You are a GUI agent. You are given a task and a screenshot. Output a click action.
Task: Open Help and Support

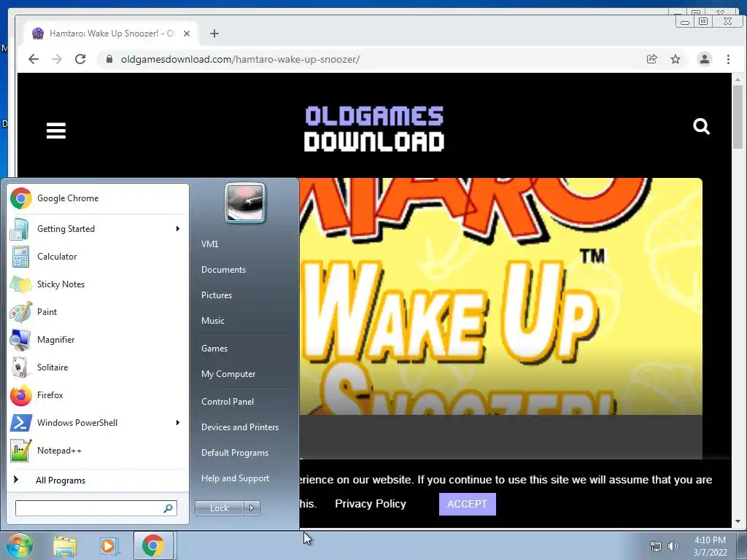pyautogui.click(x=236, y=478)
